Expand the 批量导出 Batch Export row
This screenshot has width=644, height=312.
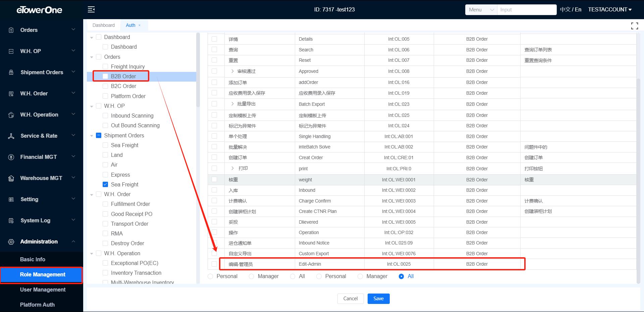pos(232,104)
